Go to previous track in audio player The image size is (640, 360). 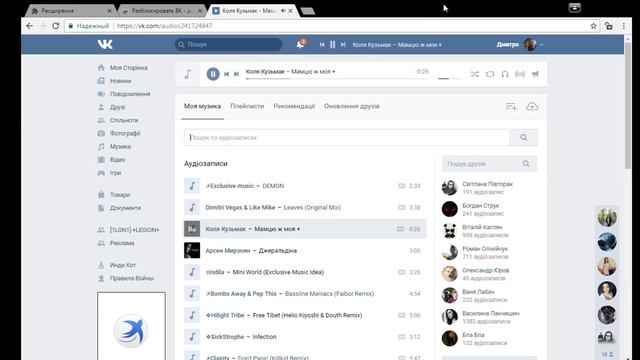pyautogui.click(x=227, y=74)
